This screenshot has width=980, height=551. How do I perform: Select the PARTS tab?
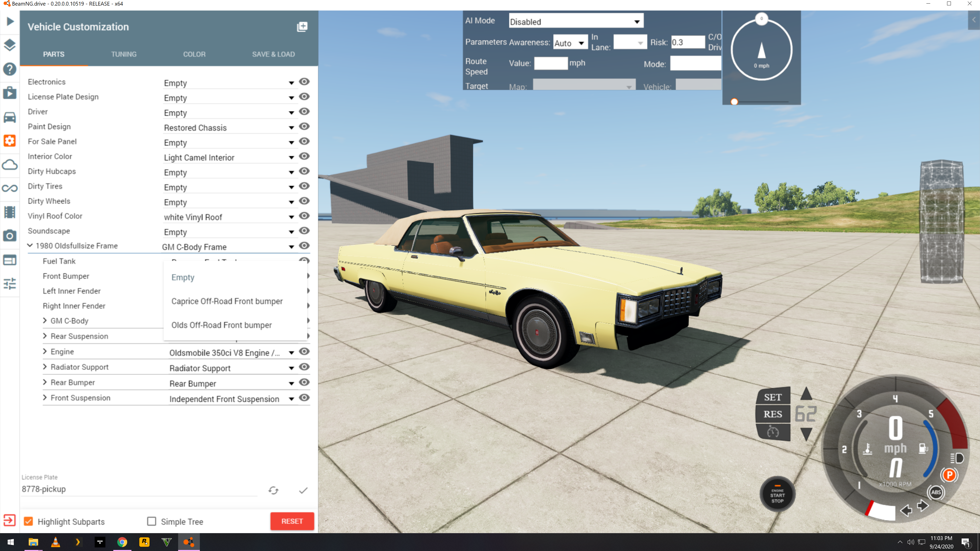click(x=54, y=54)
